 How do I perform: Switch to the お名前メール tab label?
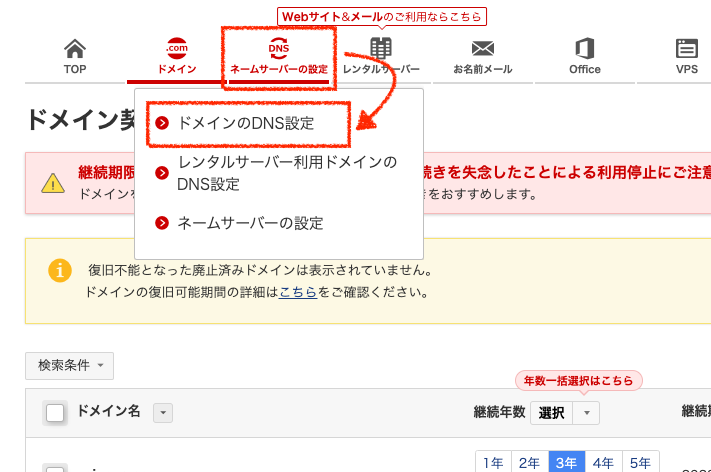point(483,69)
